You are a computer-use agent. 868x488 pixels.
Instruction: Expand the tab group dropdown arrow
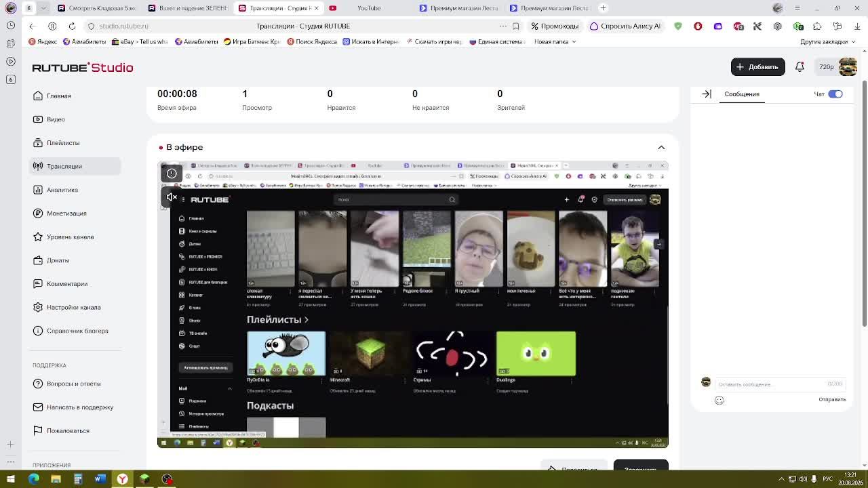click(43, 8)
